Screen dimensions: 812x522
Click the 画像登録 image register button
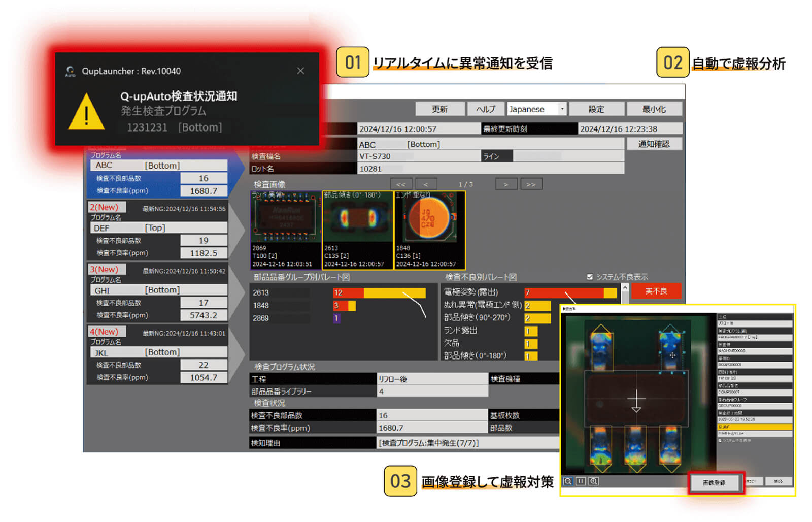click(x=715, y=482)
